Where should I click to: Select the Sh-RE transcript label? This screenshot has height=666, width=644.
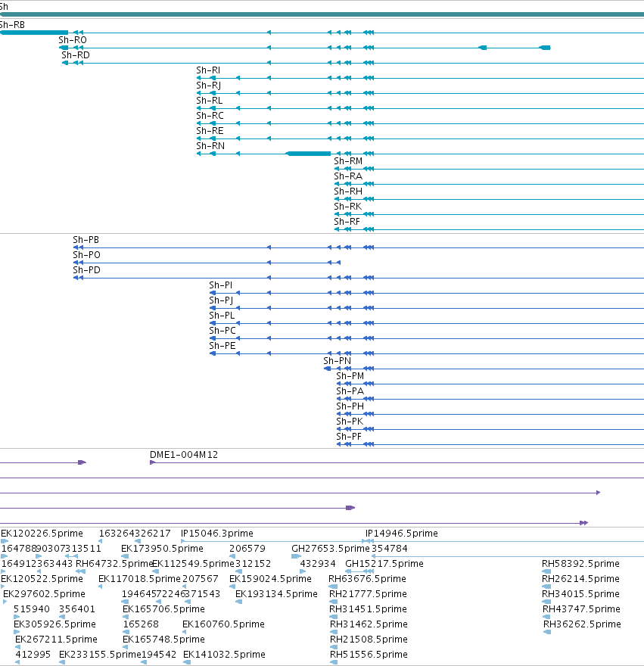click(x=210, y=131)
